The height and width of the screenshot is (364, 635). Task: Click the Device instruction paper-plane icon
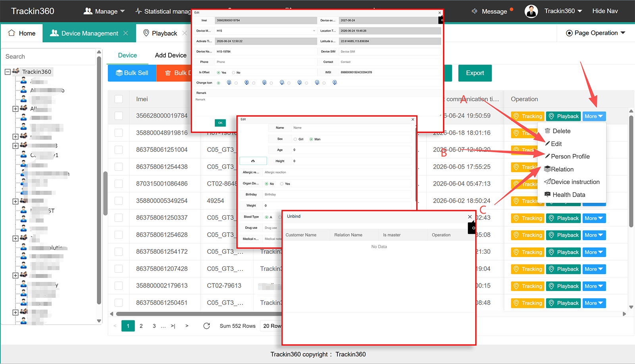548,182
